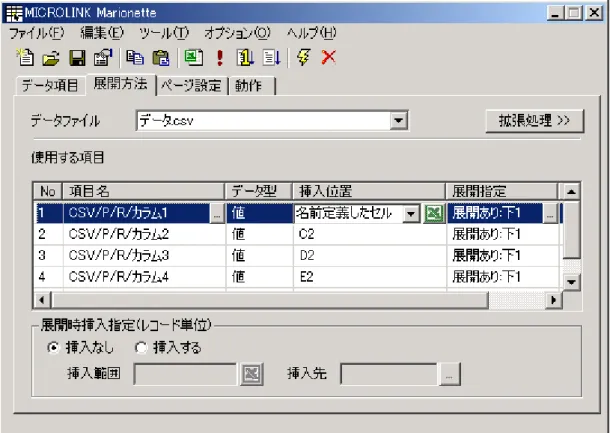The height and width of the screenshot is (433, 610).
Task: Click the E2 insert position cell
Action: click(x=370, y=277)
